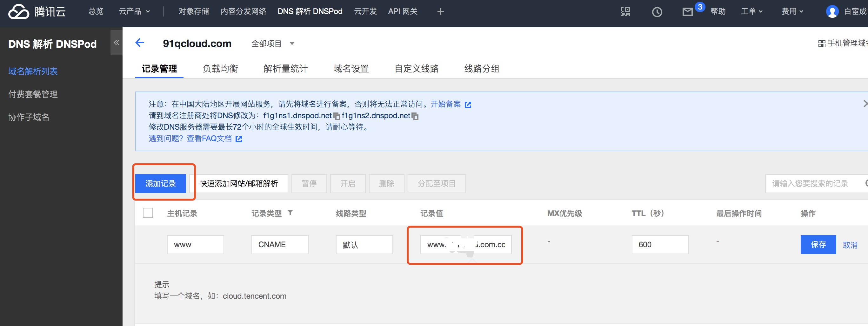
Task: Cancel the record edit with 取消
Action: point(850,245)
